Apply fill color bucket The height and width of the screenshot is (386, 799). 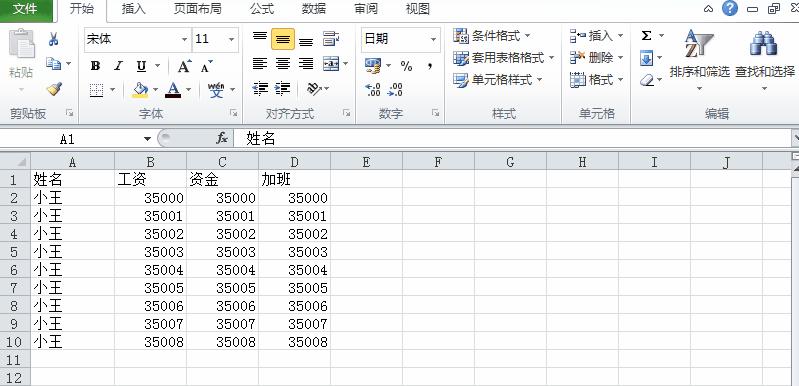pyautogui.click(x=140, y=90)
